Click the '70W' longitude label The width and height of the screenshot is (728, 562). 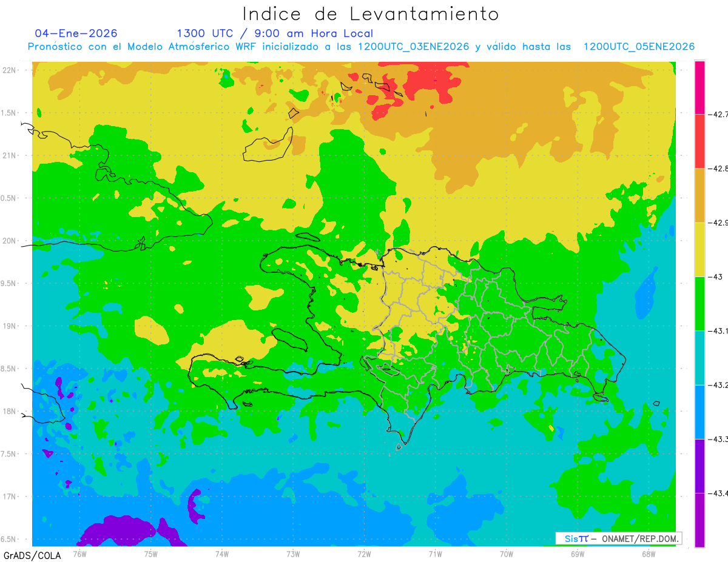pyautogui.click(x=507, y=554)
